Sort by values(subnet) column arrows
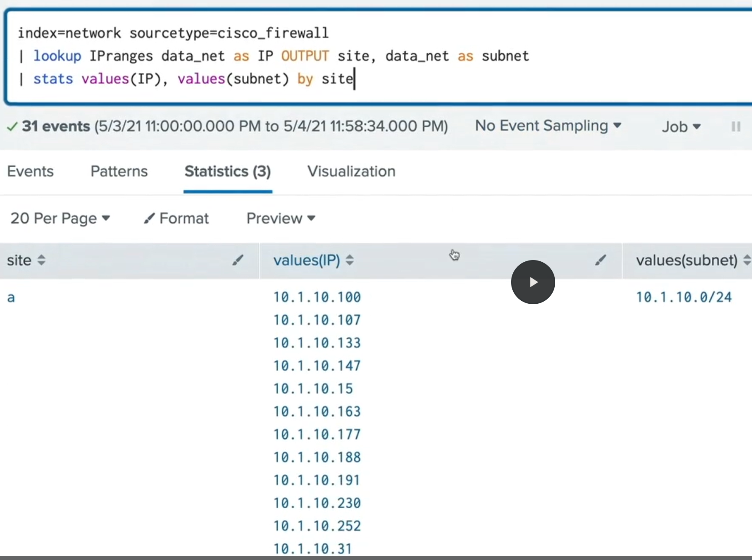 tap(747, 260)
